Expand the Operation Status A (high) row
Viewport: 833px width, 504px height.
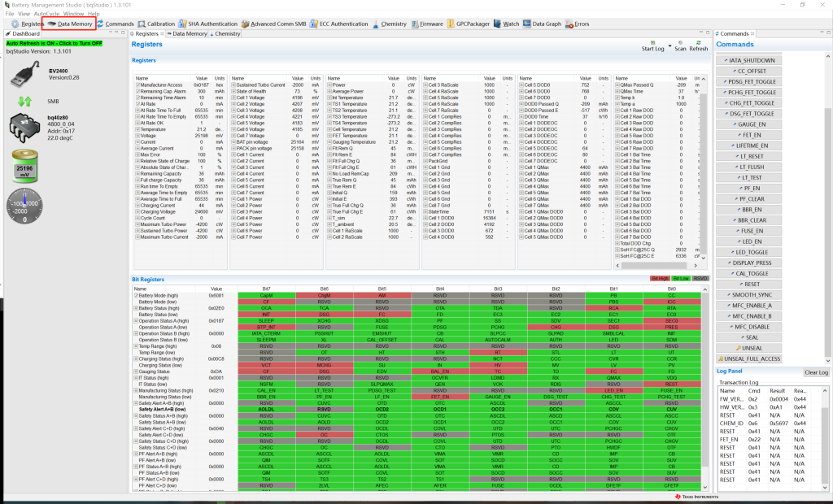[x=137, y=321]
